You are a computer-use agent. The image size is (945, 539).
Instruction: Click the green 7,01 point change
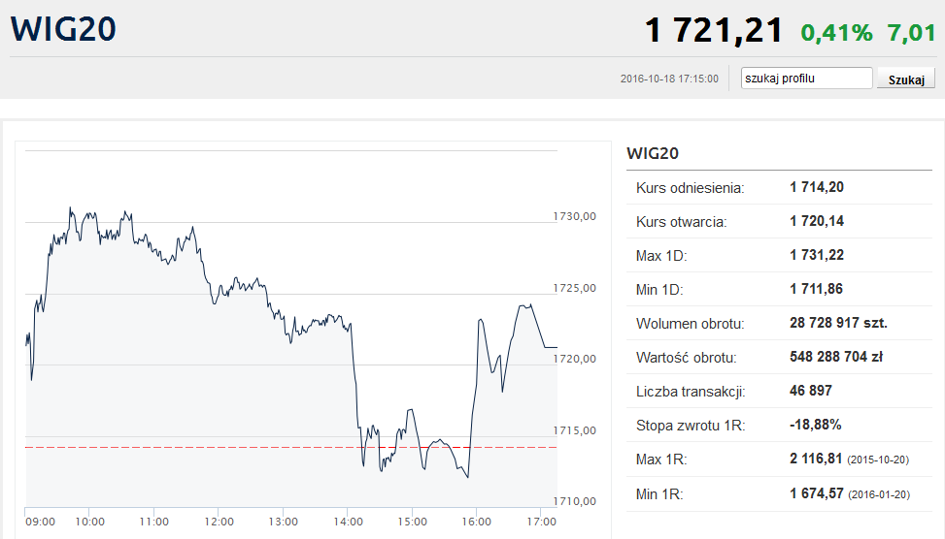(x=911, y=33)
